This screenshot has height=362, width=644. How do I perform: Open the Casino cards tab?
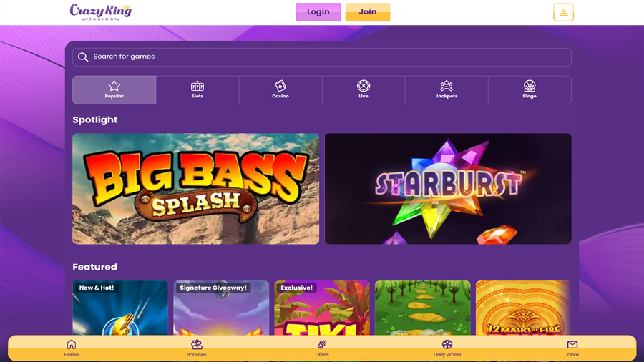[x=280, y=90]
